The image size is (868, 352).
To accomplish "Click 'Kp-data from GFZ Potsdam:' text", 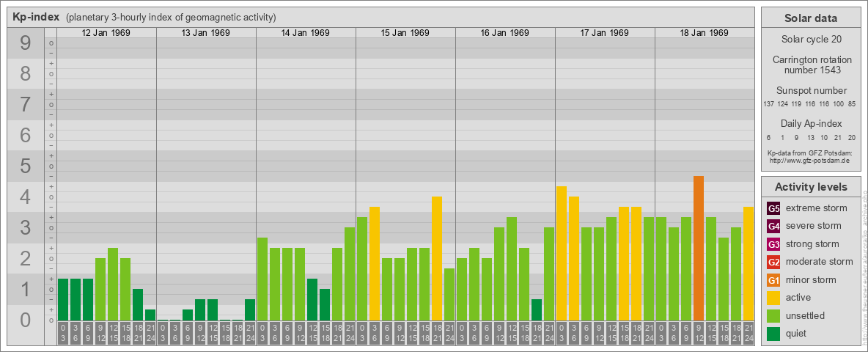I will 811,153.
